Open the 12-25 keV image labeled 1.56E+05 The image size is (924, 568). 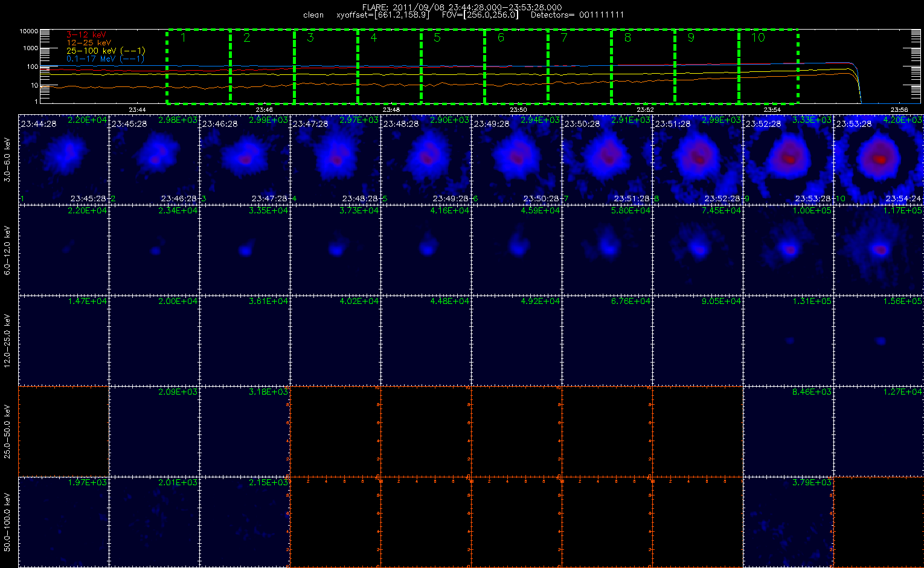pos(879,340)
